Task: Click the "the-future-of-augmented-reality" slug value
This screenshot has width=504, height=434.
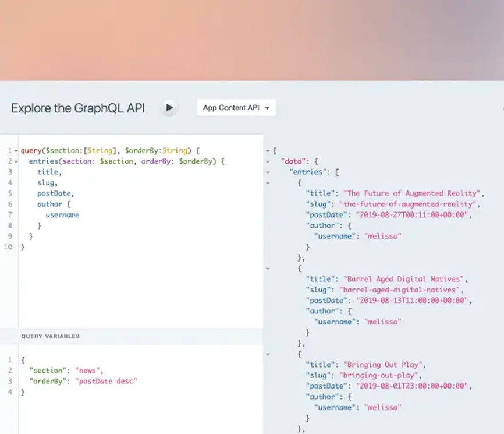Action: [x=407, y=204]
